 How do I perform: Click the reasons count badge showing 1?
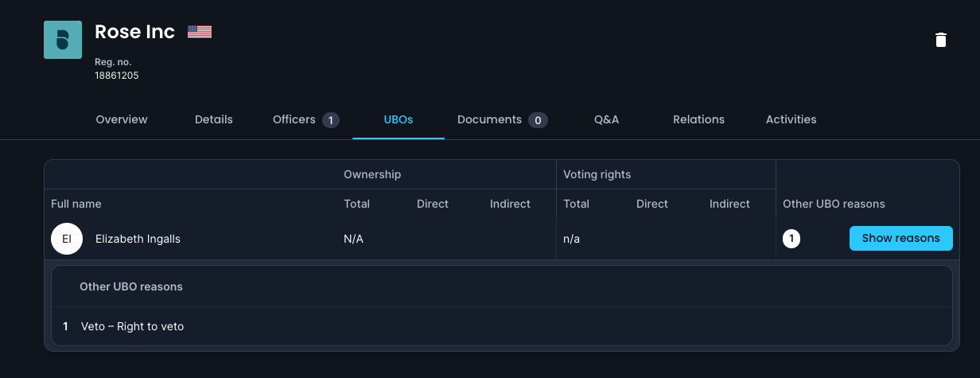[791, 239]
